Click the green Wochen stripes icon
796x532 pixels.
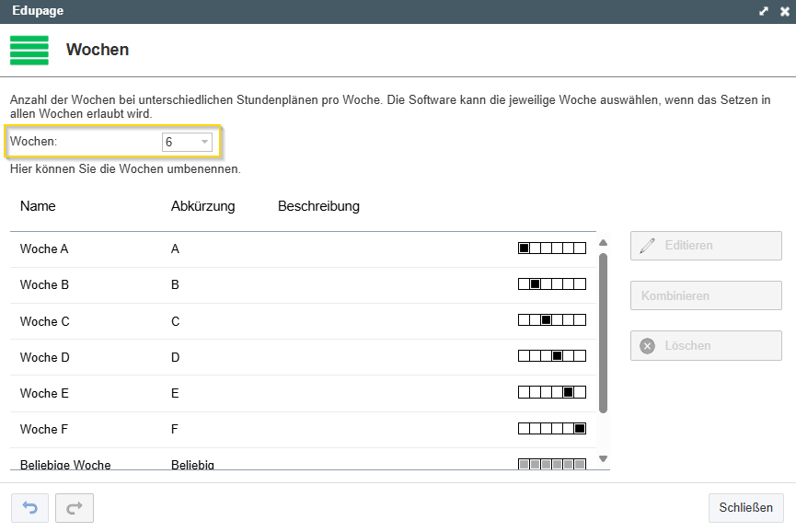click(29, 51)
